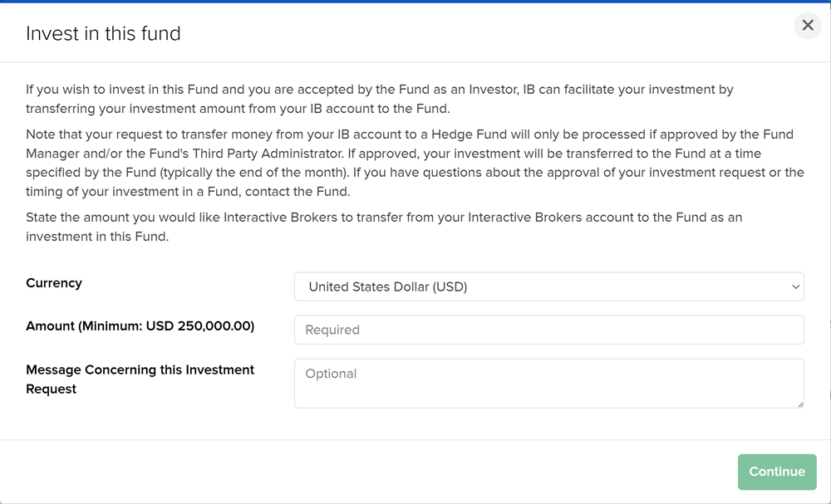The height and width of the screenshot is (504, 831).
Task: Click the paragraph starting 'If you wish to invest'
Action: pos(380,99)
